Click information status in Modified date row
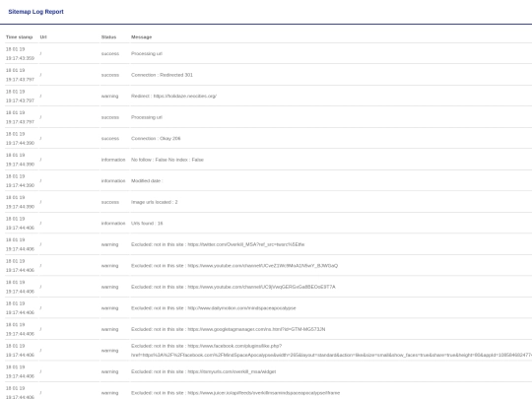 [x=113, y=181]
